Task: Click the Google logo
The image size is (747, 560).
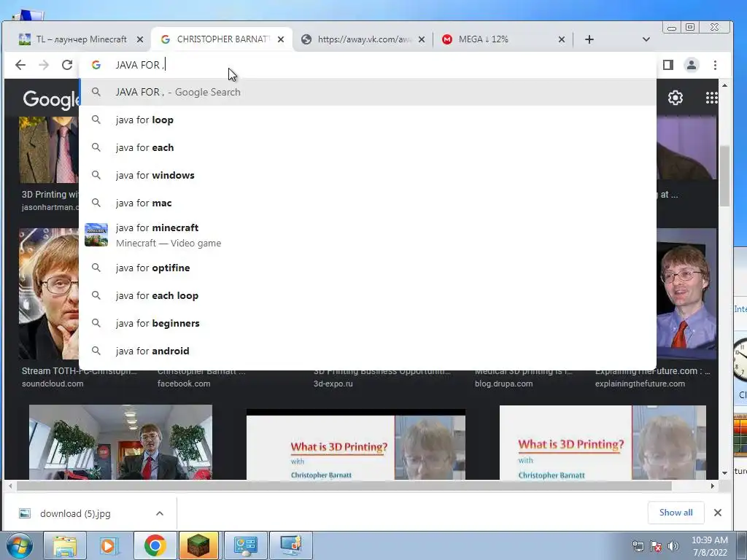Action: click(50, 99)
